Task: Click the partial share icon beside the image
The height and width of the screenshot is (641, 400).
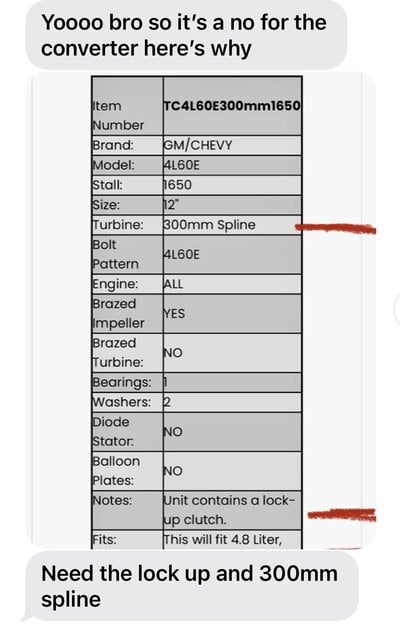Action: [397, 309]
